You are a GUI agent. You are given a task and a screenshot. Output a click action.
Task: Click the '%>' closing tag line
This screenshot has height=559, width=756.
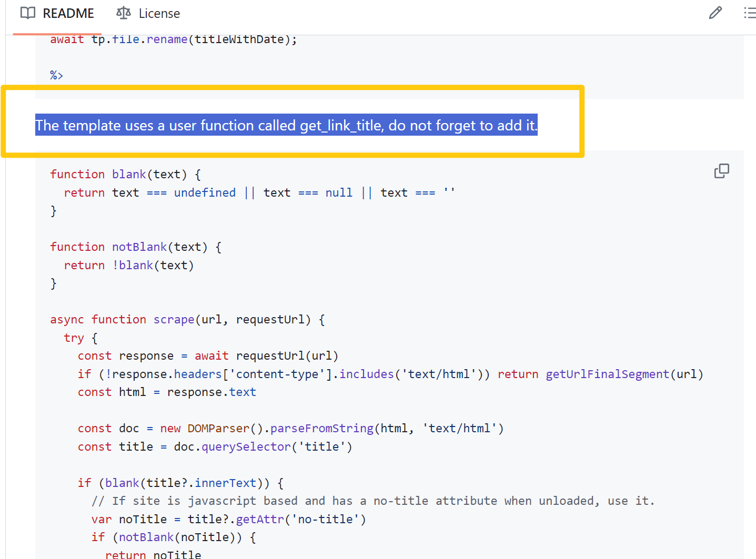coord(56,75)
